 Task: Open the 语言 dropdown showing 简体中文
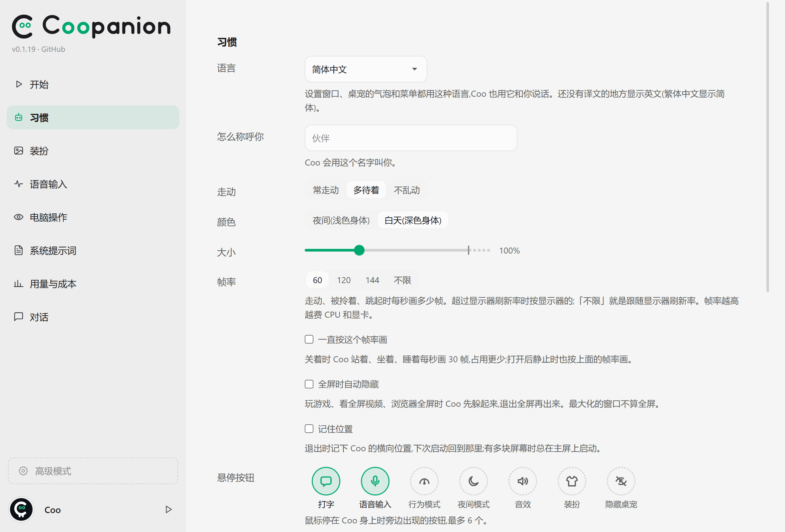366,69
